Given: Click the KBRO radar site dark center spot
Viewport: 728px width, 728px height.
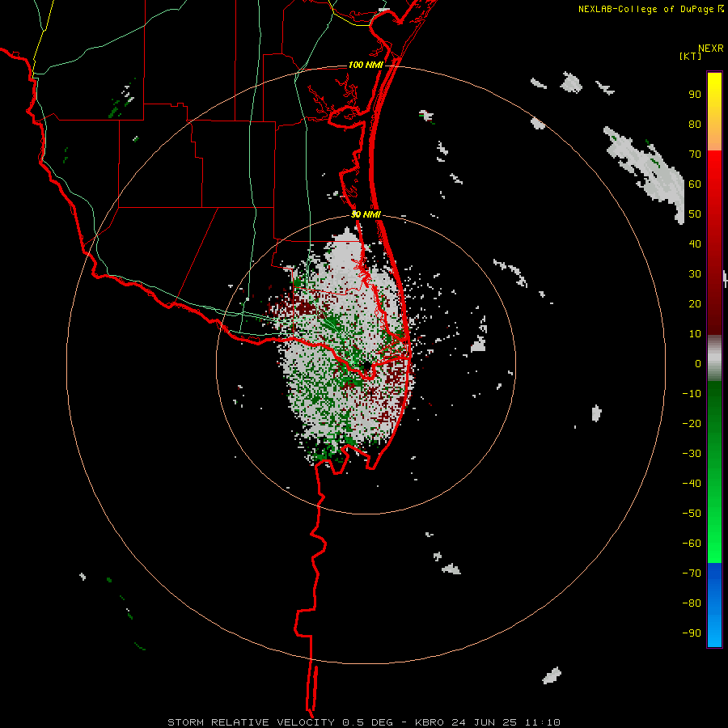Looking at the screenshot, I should coord(366,366).
